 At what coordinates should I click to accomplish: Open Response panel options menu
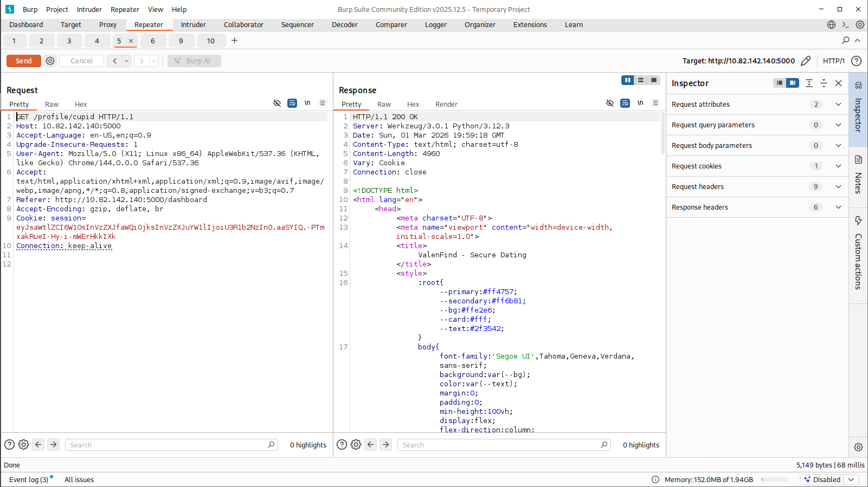pos(655,103)
